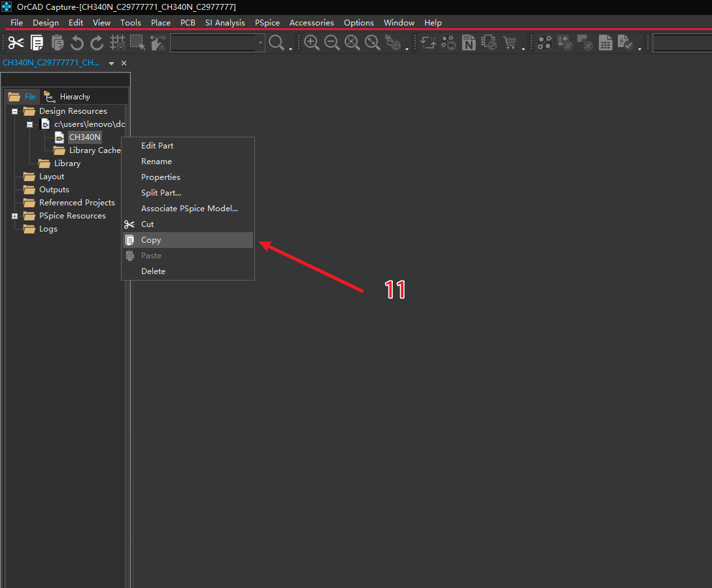The height and width of the screenshot is (588, 712).
Task: Select the Layout folder
Action: pyautogui.click(x=51, y=177)
